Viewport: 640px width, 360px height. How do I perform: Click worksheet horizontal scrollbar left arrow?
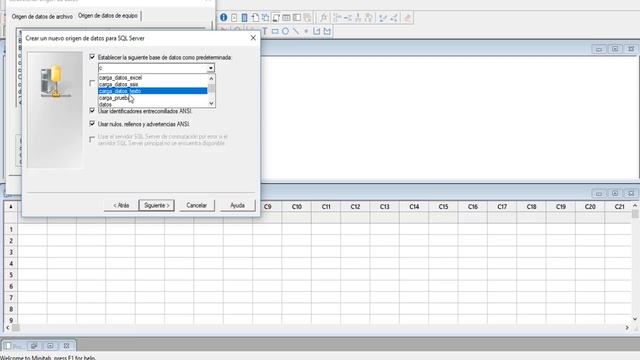click(x=7, y=328)
